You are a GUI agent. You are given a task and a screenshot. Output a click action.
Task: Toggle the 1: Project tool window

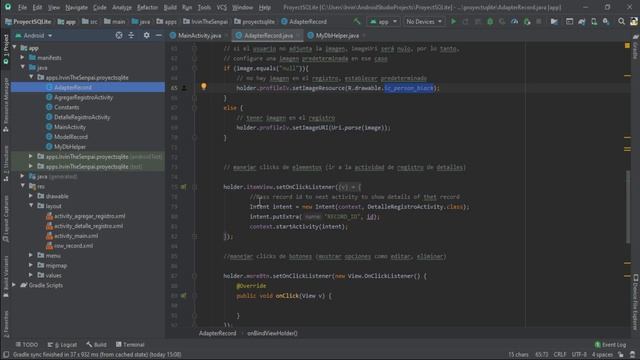pyautogui.click(x=6, y=49)
